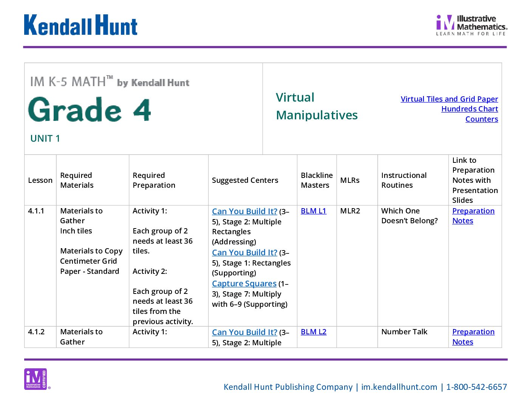Open Virtual Tiles and Grid Paper link
The height and width of the screenshot is (411, 532).
coord(449,99)
